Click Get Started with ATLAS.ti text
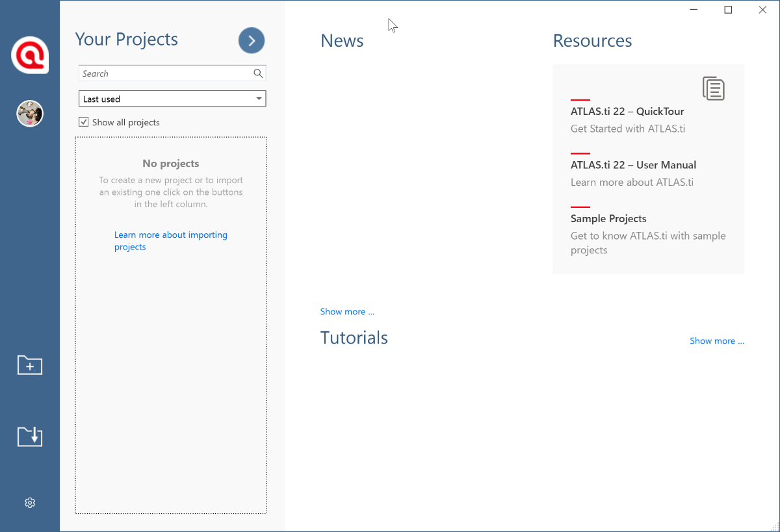 (x=628, y=129)
